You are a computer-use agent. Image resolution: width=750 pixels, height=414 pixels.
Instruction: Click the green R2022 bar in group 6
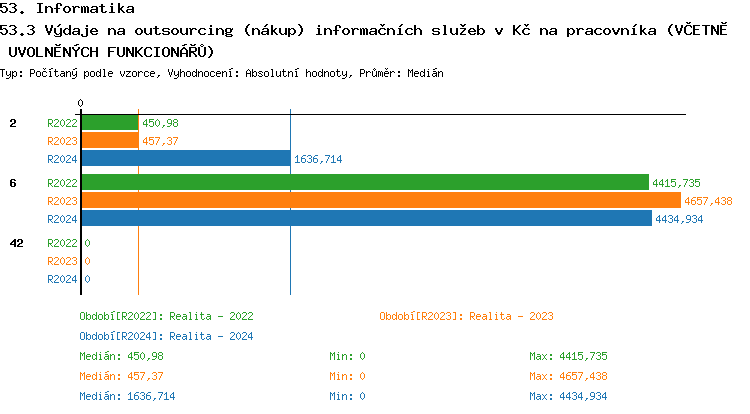(365, 183)
